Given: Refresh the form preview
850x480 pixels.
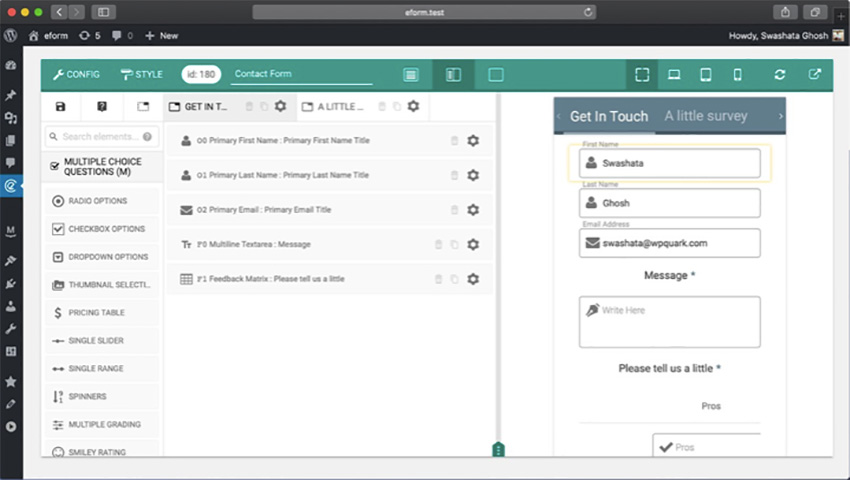Looking at the screenshot, I should coord(780,75).
